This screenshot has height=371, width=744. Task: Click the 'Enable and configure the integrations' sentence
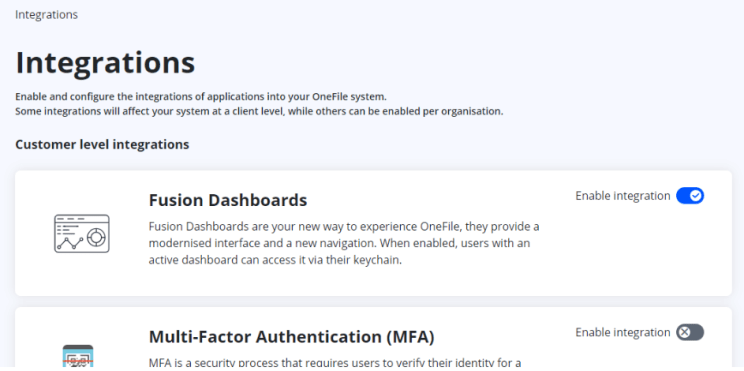201,97
